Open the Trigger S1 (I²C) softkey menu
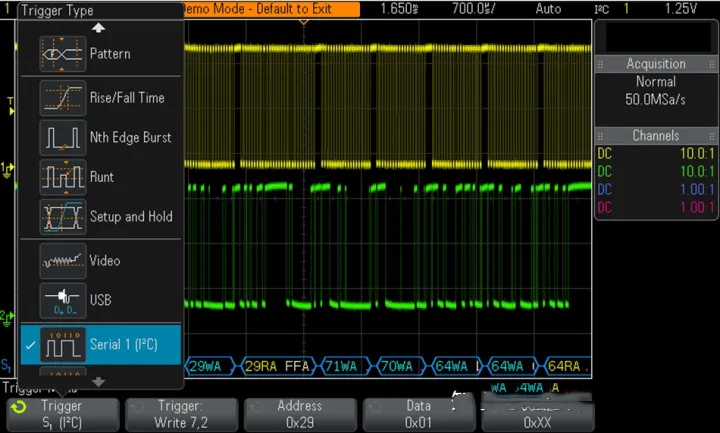 click(x=61, y=414)
